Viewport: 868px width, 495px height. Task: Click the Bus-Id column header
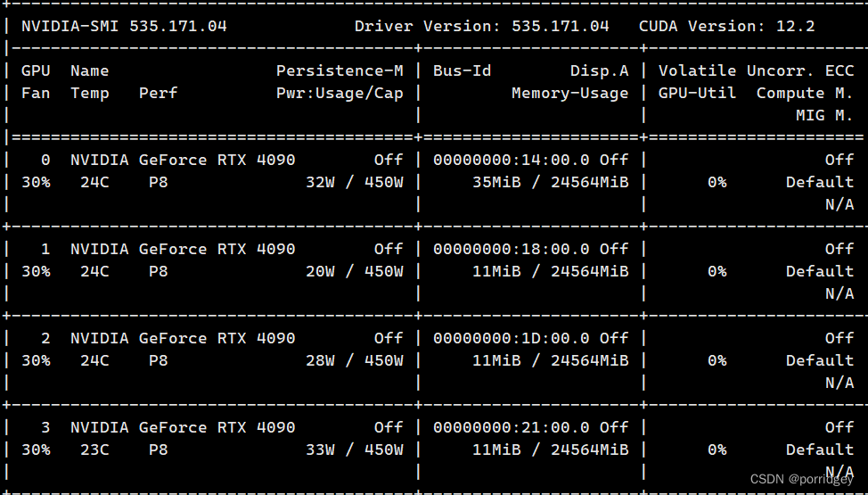pos(462,71)
